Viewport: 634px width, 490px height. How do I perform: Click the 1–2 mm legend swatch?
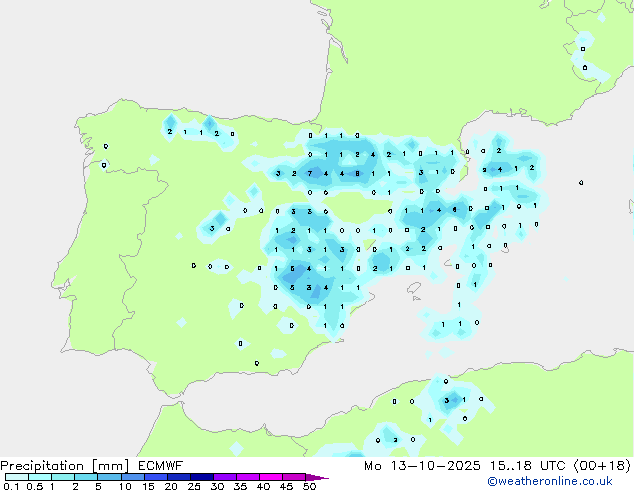pos(63,477)
